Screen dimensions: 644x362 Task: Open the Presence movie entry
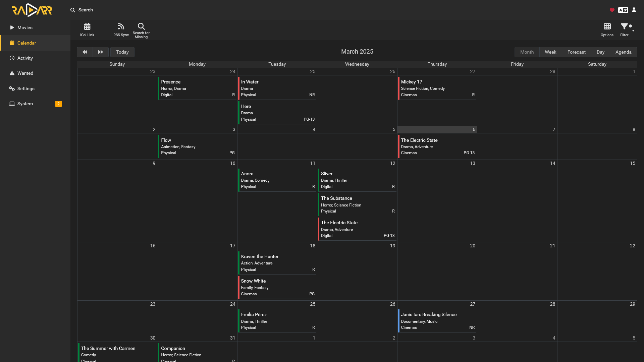197,88
